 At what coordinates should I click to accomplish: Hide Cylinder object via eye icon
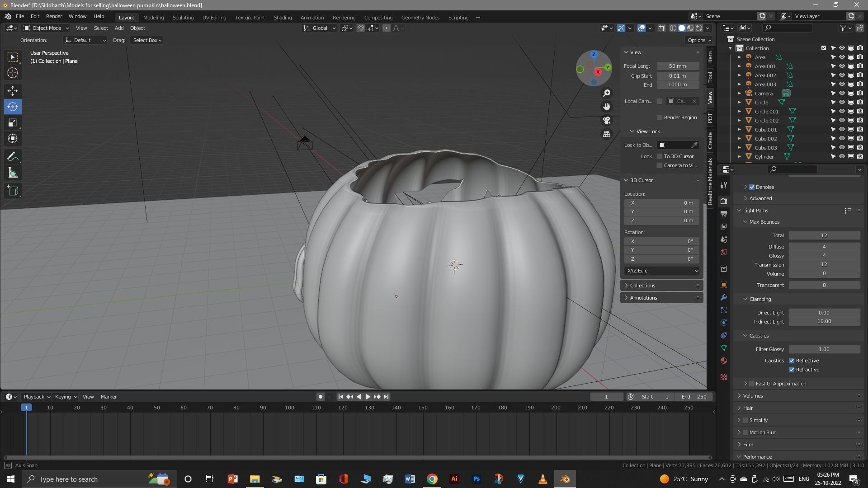click(x=842, y=157)
